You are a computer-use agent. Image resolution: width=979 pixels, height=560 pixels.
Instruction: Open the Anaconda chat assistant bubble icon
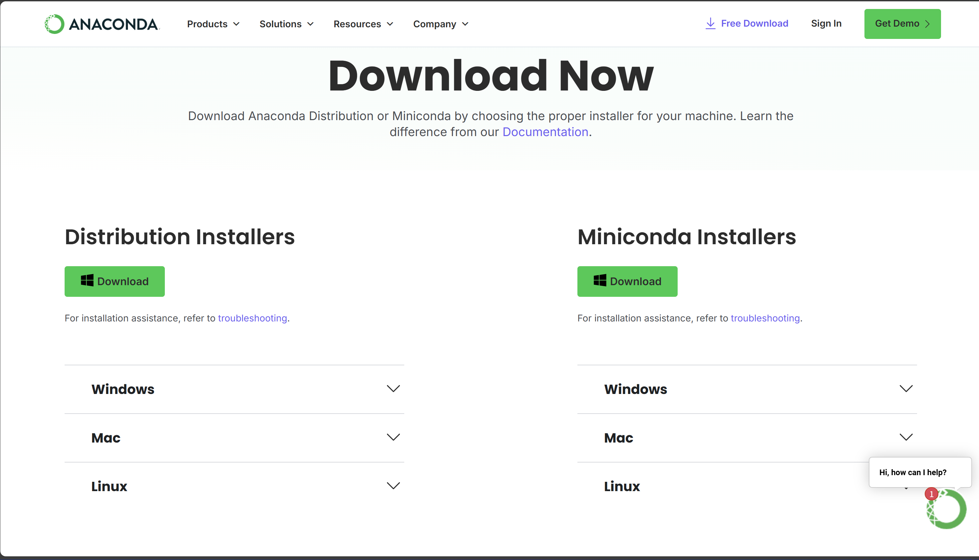tap(946, 509)
